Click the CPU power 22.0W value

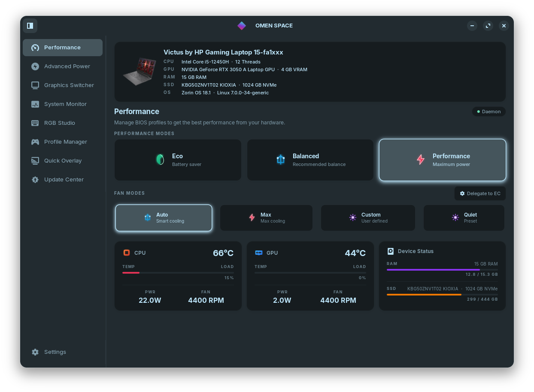tap(150, 300)
